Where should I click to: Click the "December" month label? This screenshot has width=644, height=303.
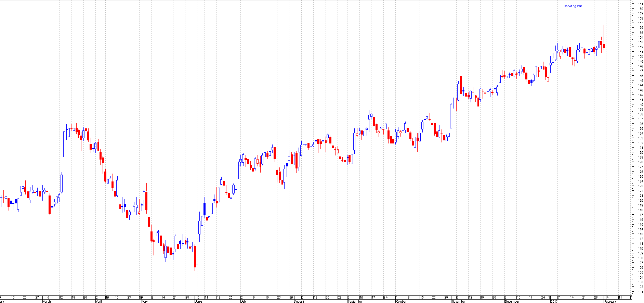click(512, 301)
